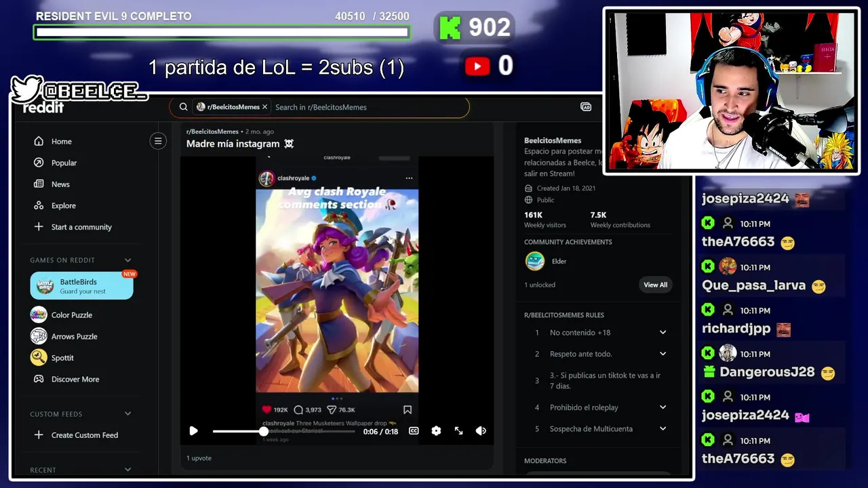This screenshot has height=488, width=868.
Task: Click the Clash Royale video thumbnail
Action: (x=337, y=290)
